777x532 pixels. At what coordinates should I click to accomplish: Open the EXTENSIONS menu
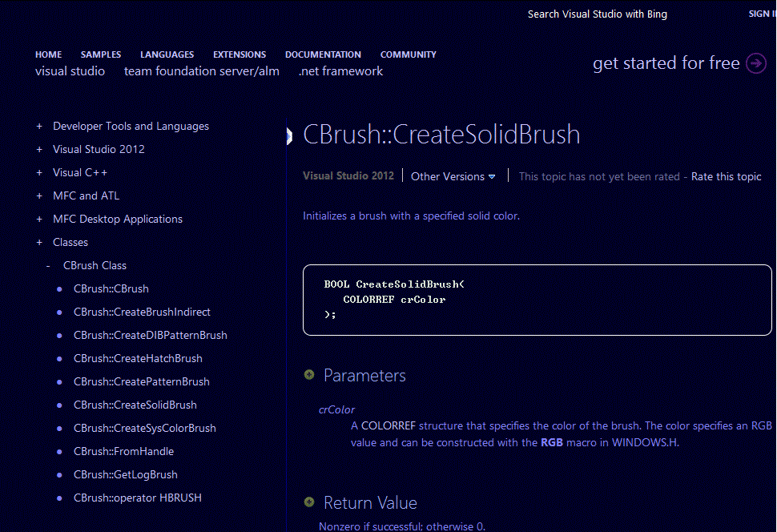click(240, 54)
